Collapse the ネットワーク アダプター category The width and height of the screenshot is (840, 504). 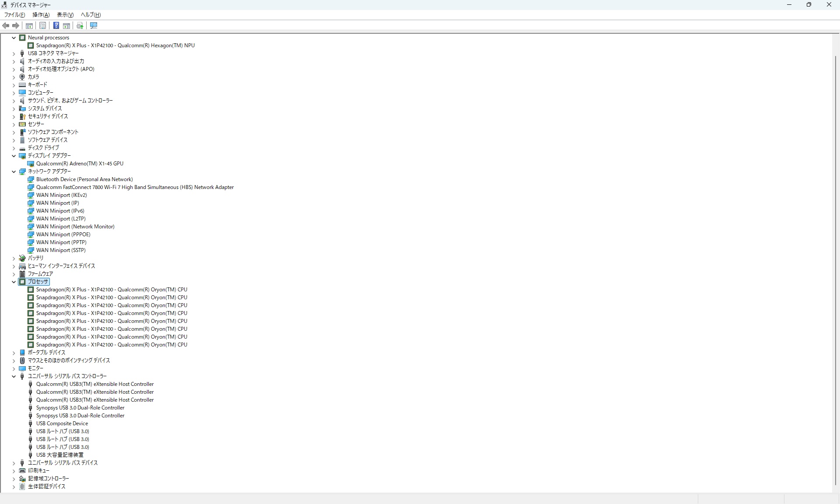point(14,172)
